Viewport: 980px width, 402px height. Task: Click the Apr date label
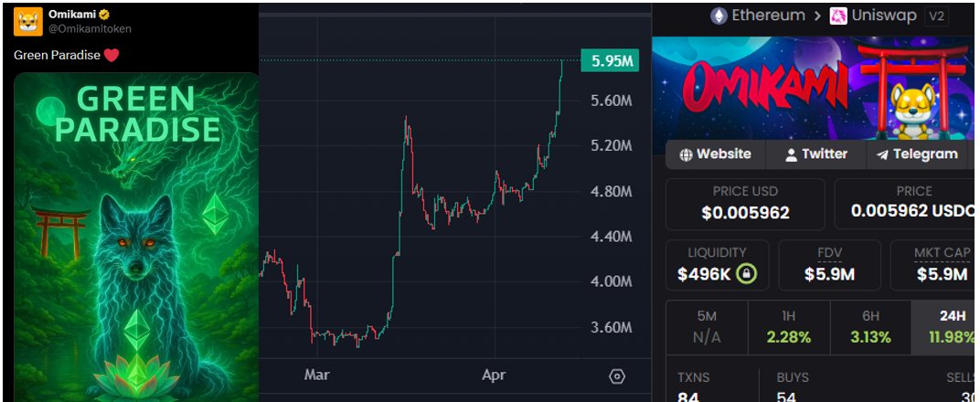point(494,376)
